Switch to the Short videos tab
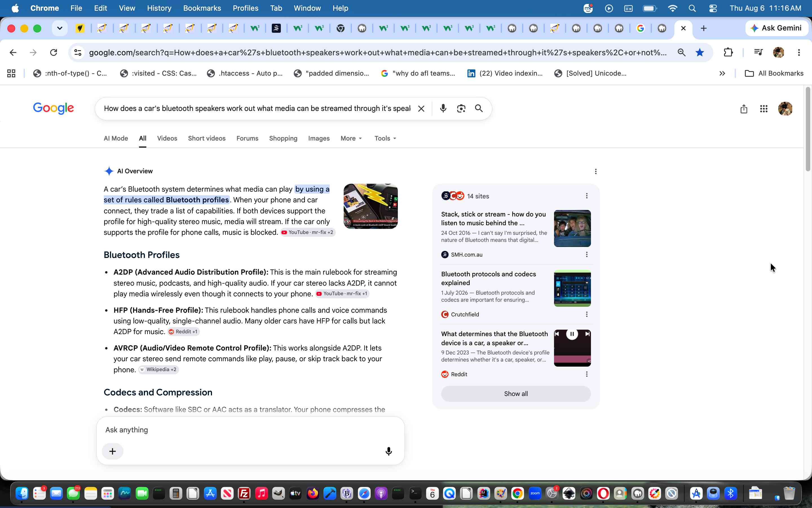This screenshot has width=812, height=508. (207, 138)
